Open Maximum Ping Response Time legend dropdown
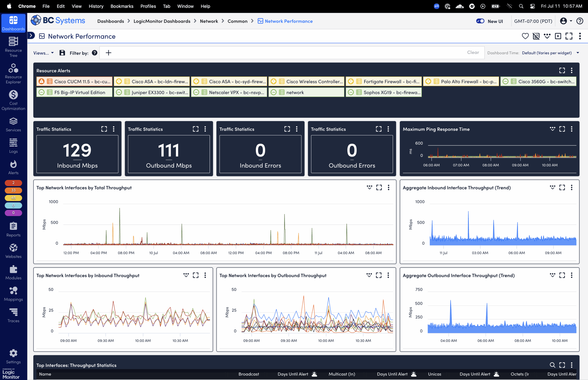Screen dimensions: 588x380 (x=552, y=129)
